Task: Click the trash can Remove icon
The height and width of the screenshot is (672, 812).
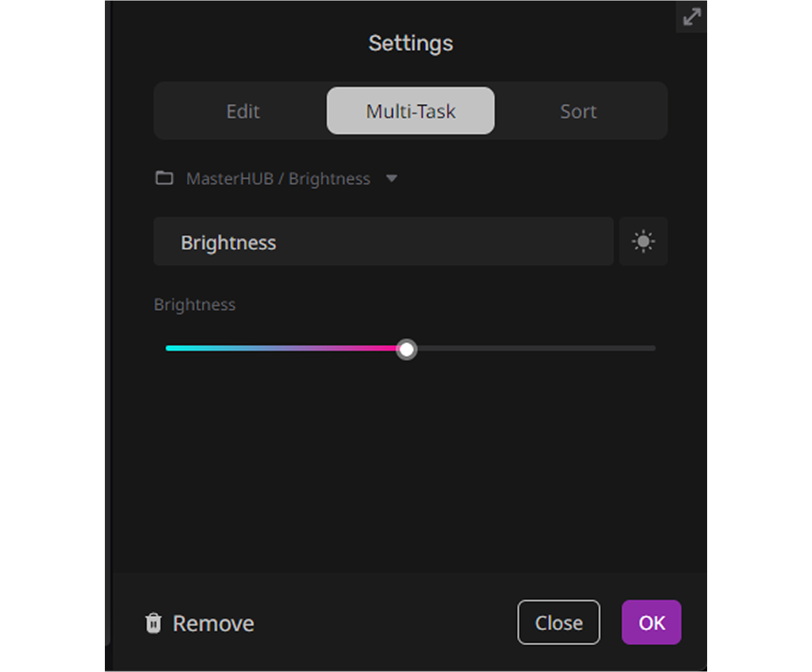Action: click(x=154, y=623)
